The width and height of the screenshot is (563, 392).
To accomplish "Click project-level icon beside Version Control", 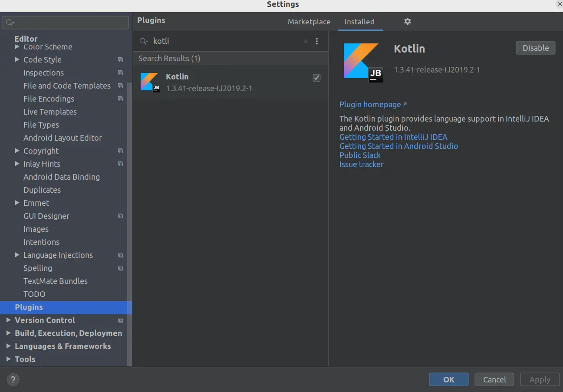I will click(121, 320).
